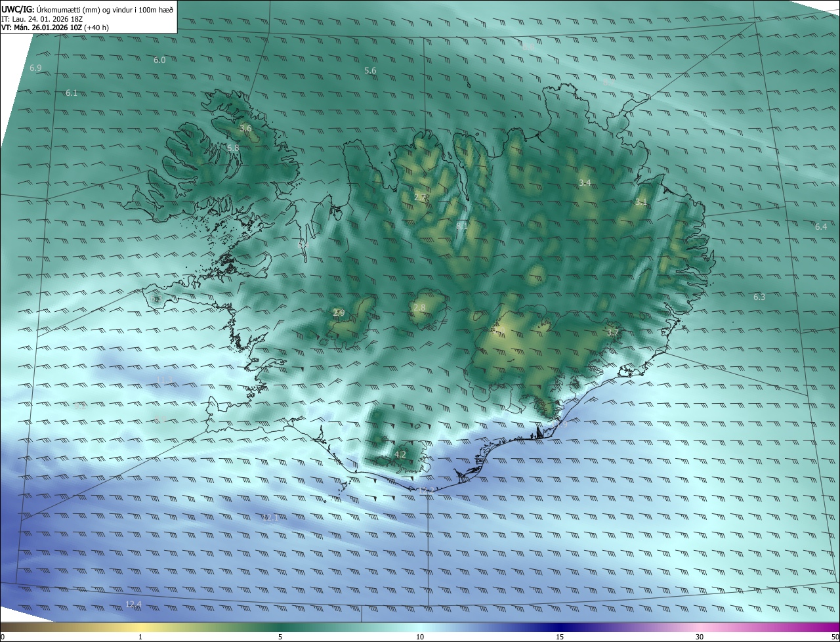
Task: Click the 6.0 value label on the map
Action: 159,60
